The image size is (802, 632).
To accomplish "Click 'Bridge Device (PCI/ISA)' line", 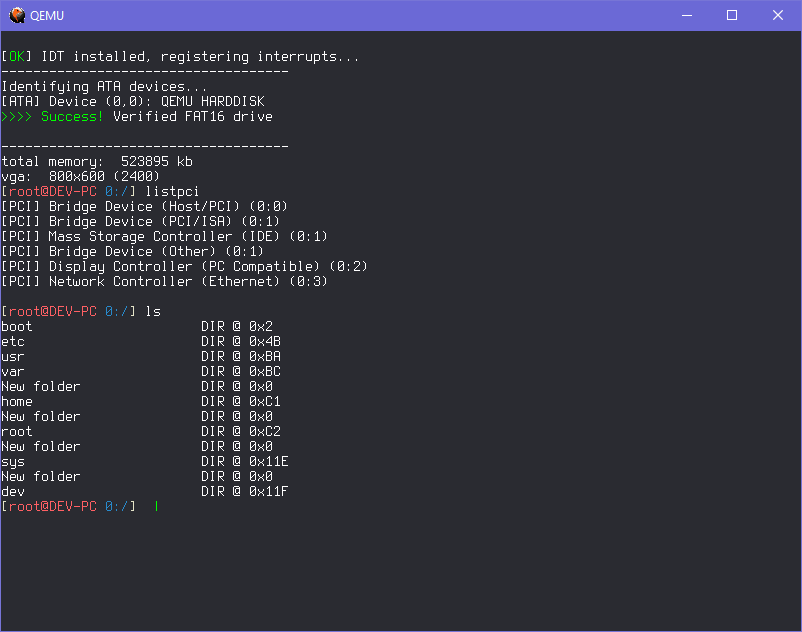I will coord(141,221).
